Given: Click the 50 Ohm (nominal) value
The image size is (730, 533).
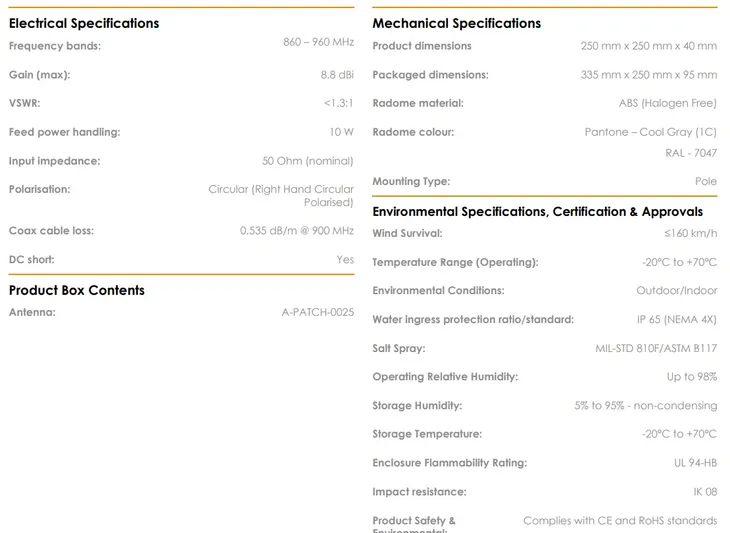Looking at the screenshot, I should 308,161.
